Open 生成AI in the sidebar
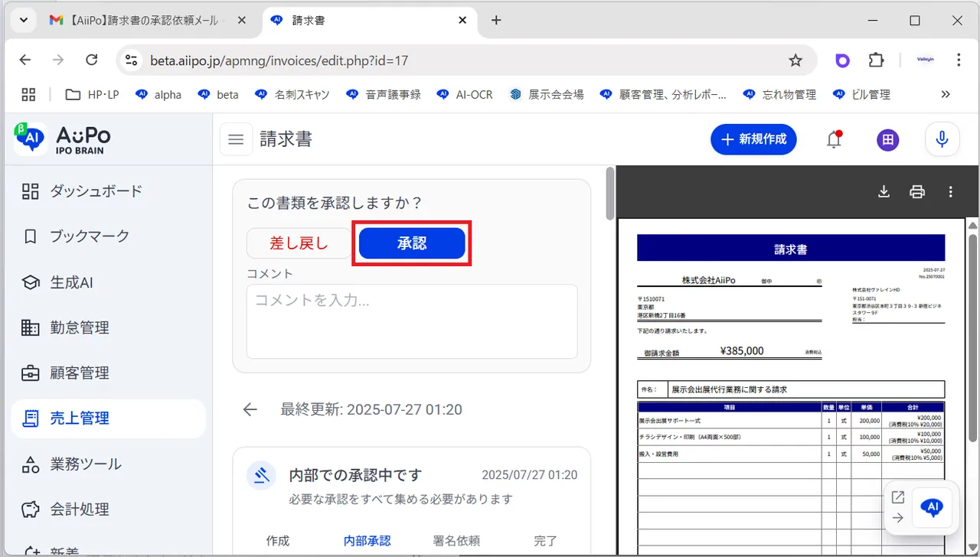Screen dimensions: 980x557 pos(108,282)
